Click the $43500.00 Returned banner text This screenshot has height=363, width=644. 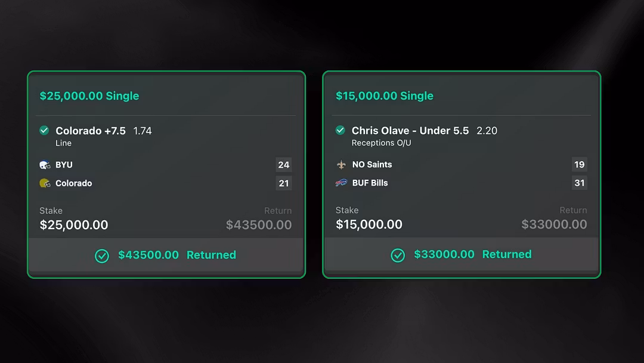(177, 255)
